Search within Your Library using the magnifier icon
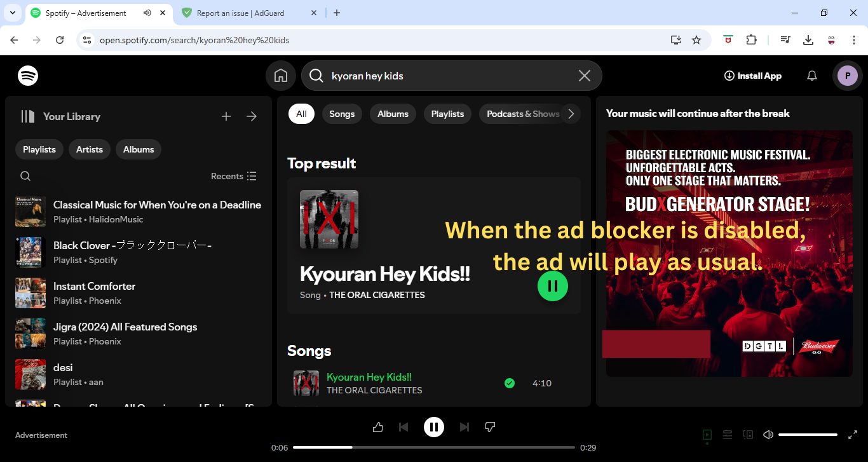Image resolution: width=868 pixels, height=462 pixels. (x=25, y=175)
